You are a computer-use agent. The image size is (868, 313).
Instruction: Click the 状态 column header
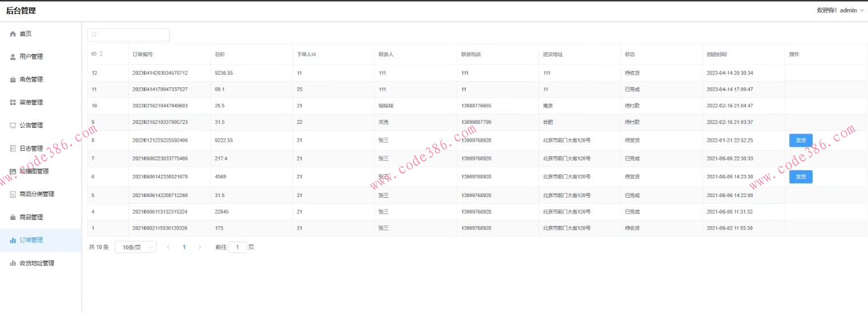(x=630, y=54)
